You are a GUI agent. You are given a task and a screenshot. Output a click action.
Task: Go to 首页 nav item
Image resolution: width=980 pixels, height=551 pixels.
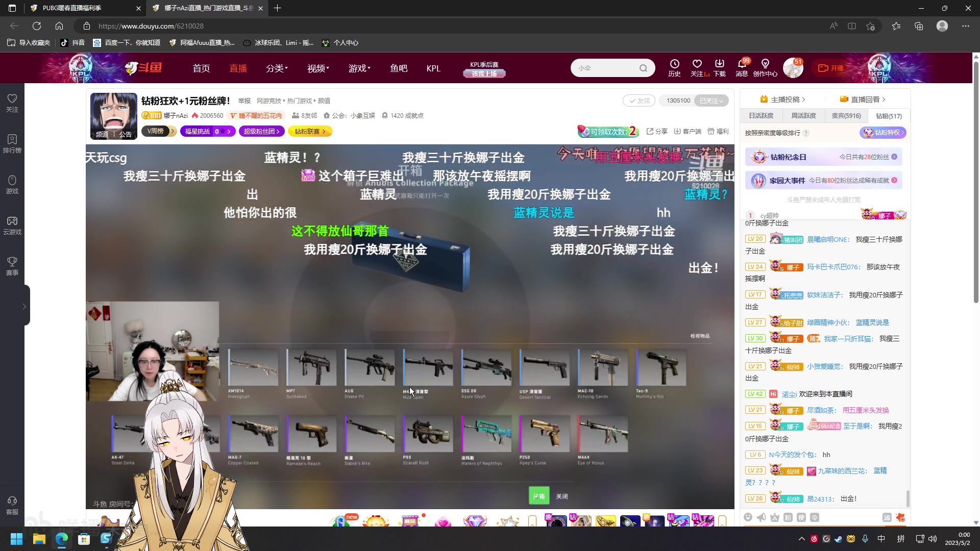201,68
